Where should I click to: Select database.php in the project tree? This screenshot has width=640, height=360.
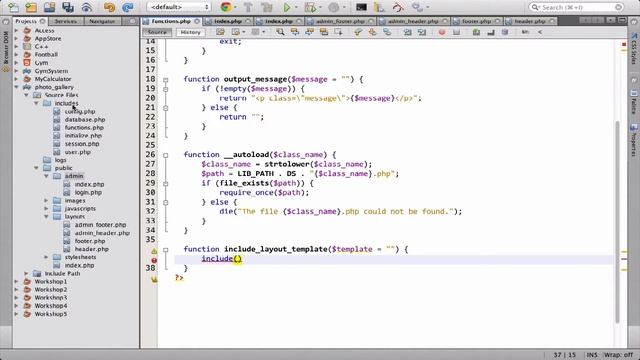click(85, 120)
